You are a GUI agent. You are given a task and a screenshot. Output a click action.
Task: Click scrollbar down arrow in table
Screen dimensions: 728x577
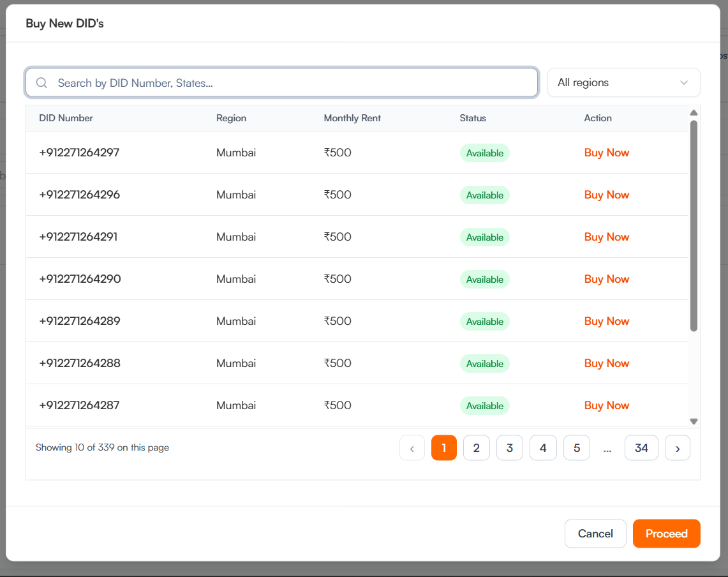(x=694, y=421)
